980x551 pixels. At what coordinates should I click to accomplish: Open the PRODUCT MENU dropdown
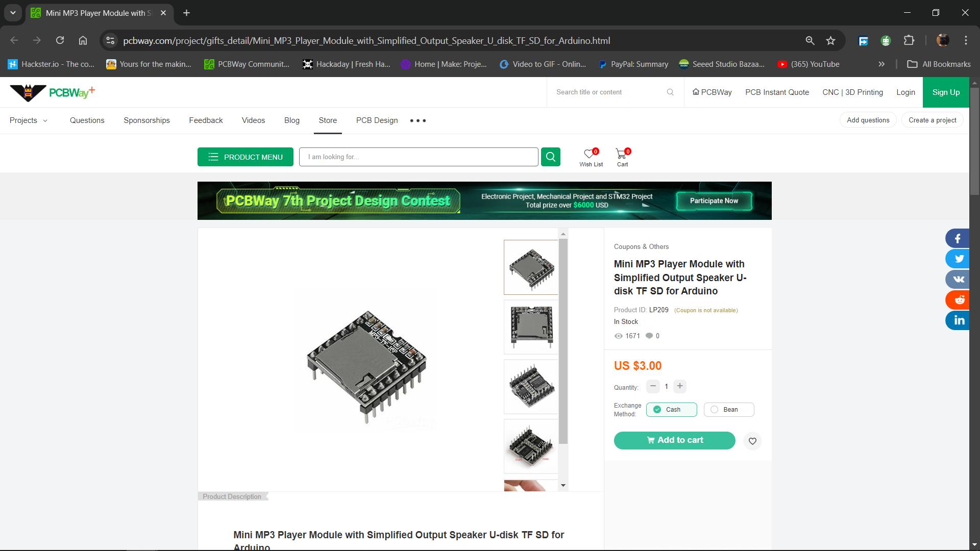[246, 157]
